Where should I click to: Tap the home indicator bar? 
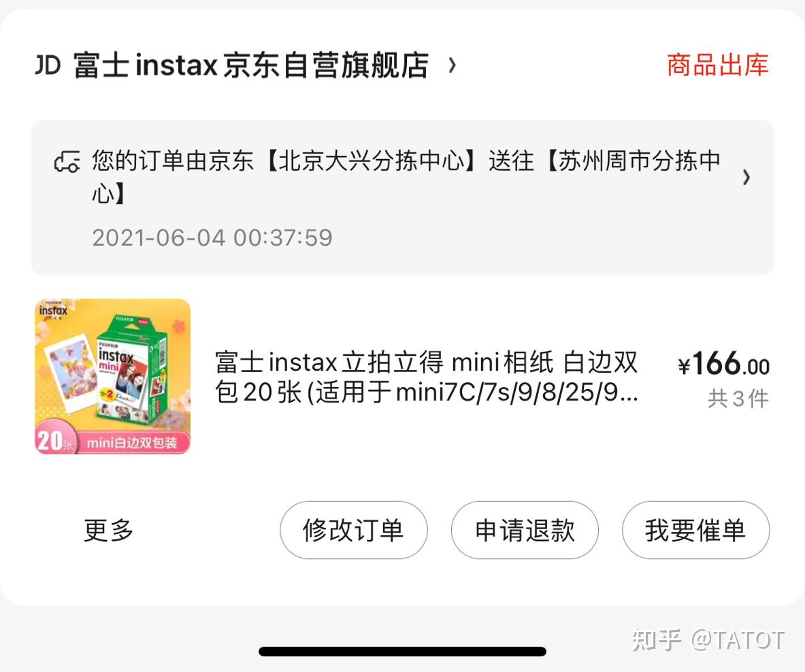pos(403,652)
